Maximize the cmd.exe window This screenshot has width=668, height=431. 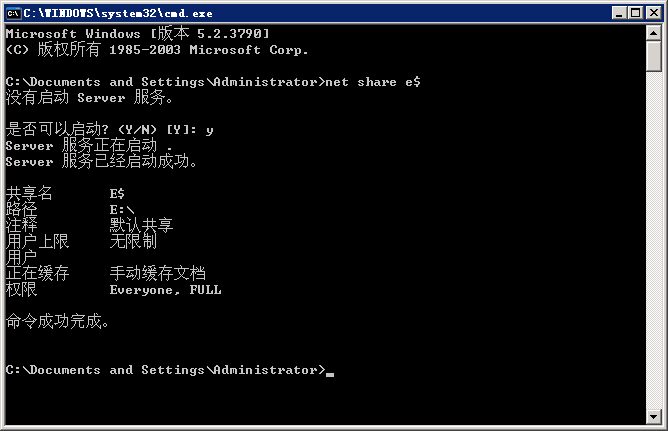coord(635,13)
